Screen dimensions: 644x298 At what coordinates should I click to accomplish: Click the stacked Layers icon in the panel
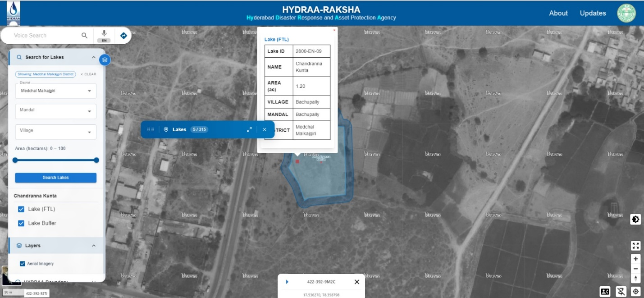[x=19, y=246]
